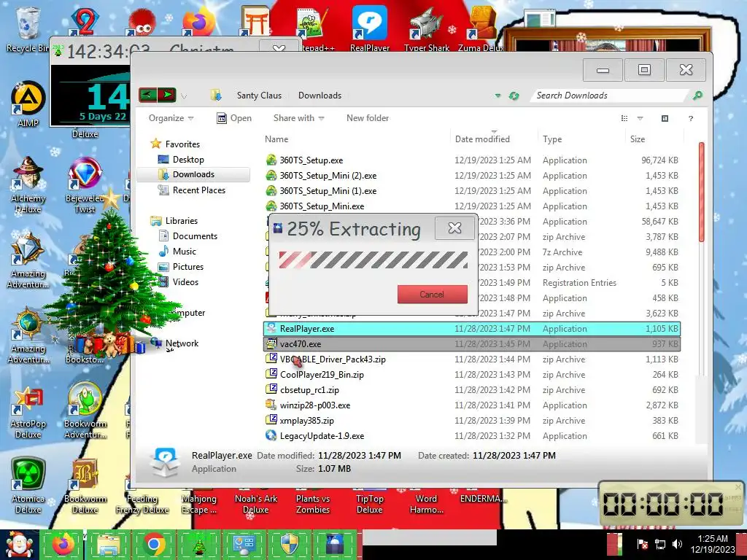Select the file VBCABLE_Driver_Pack43.zip
The width and height of the screenshot is (747, 560).
(472, 359)
